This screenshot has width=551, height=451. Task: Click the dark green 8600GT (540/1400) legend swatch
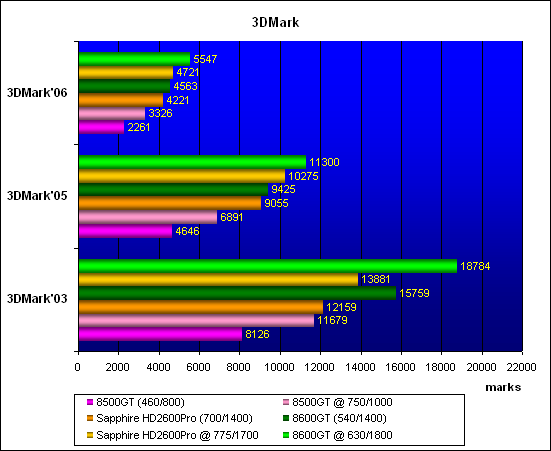[x=286, y=418]
